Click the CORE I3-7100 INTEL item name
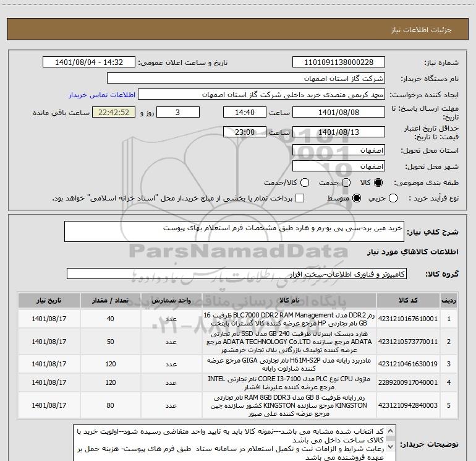Image resolution: width=476 pixels, height=461 pixels. click(x=289, y=383)
